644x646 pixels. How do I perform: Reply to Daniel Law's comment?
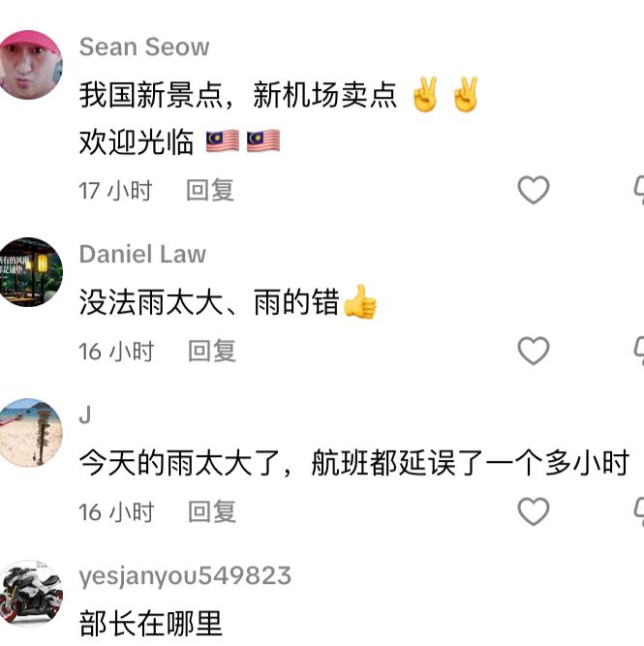pos(212,351)
